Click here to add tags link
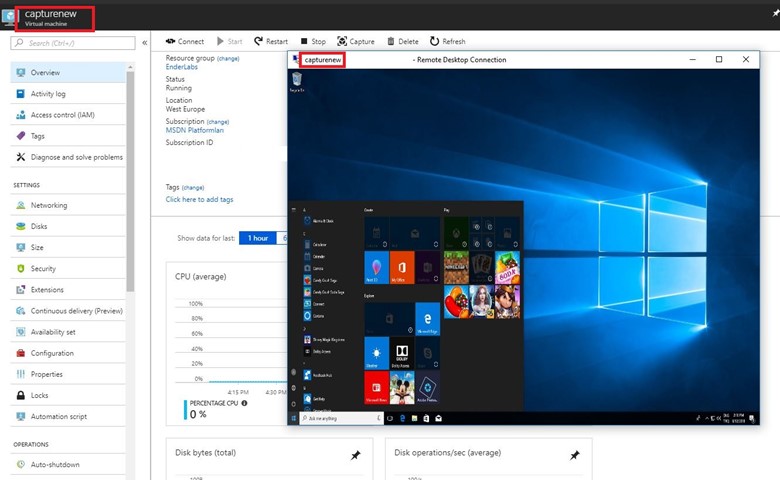This screenshot has height=480, width=780. coord(199,199)
